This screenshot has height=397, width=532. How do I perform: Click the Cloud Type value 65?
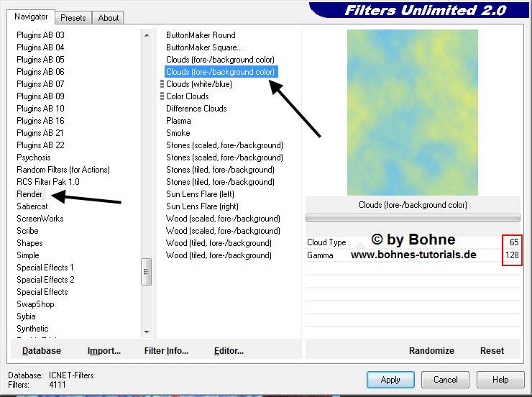pos(514,243)
